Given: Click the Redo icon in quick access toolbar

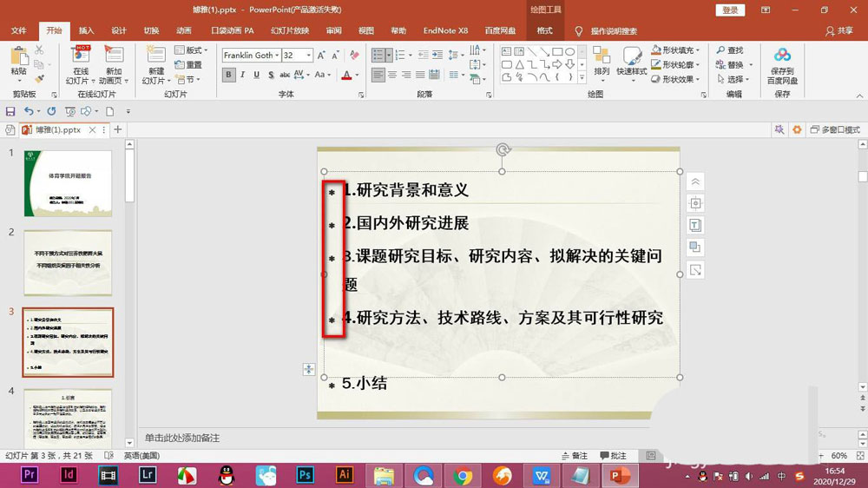Looking at the screenshot, I should [x=51, y=111].
